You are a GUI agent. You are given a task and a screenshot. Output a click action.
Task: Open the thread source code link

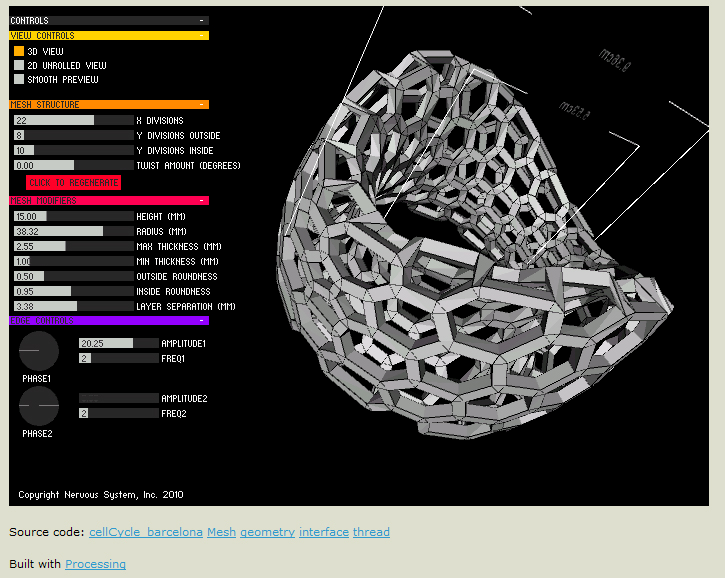tap(371, 532)
